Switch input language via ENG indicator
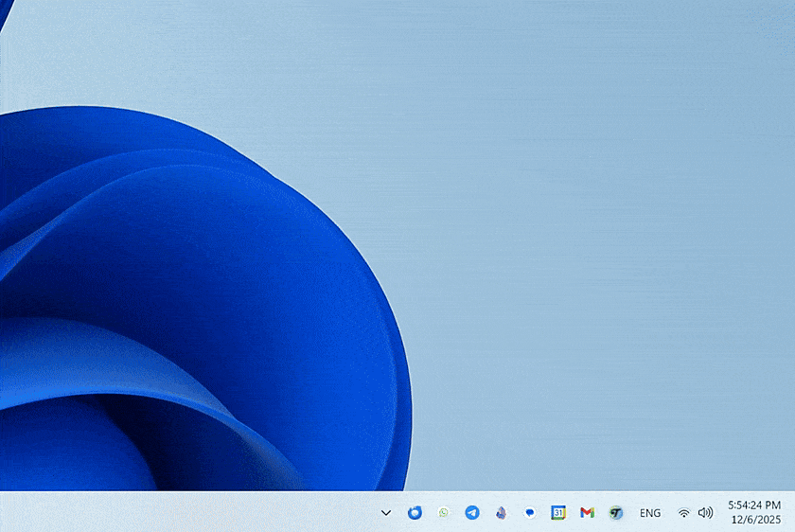 [x=650, y=513]
